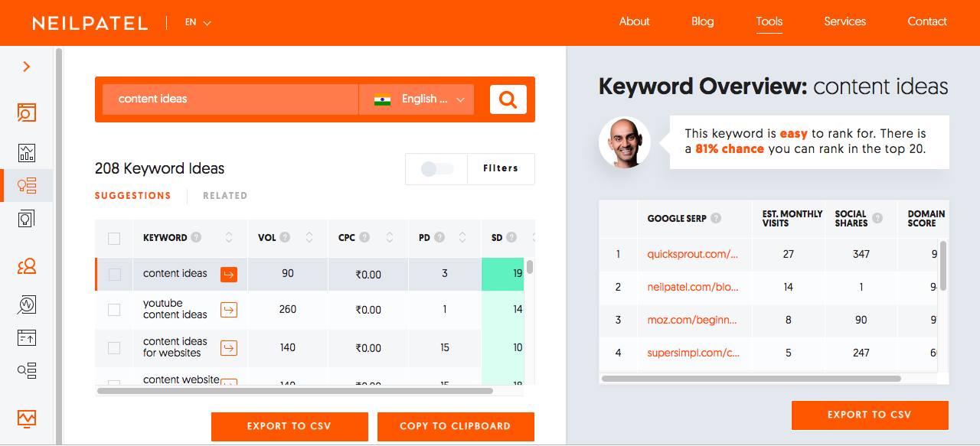Viewport: 980px width, 446px height.
Task: Open the About menu item
Action: [x=635, y=21]
